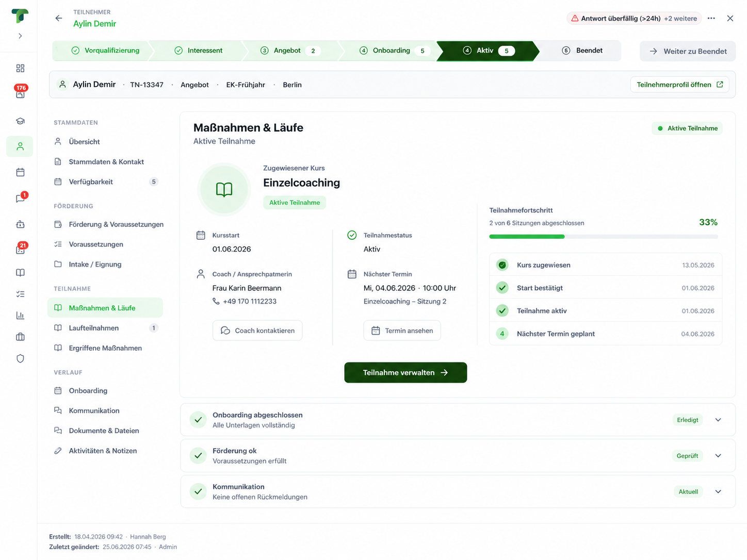Open the three-dots more options menu

click(x=711, y=18)
